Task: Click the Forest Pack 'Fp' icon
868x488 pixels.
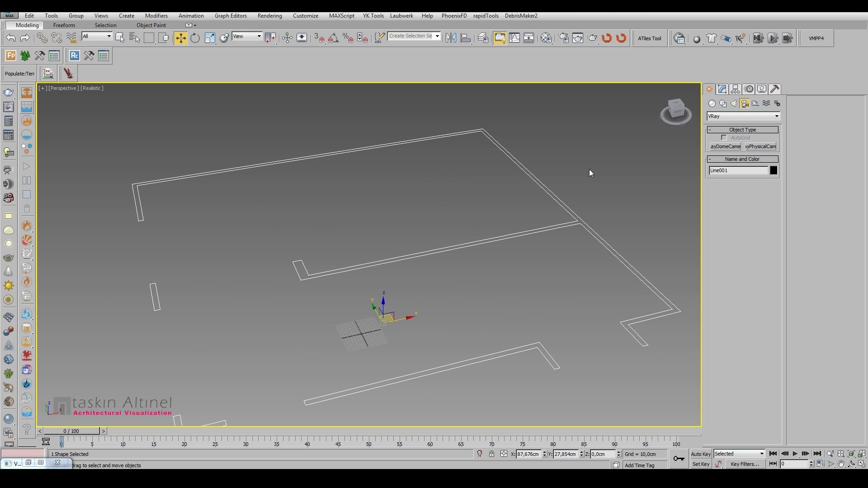Action: 11,56
